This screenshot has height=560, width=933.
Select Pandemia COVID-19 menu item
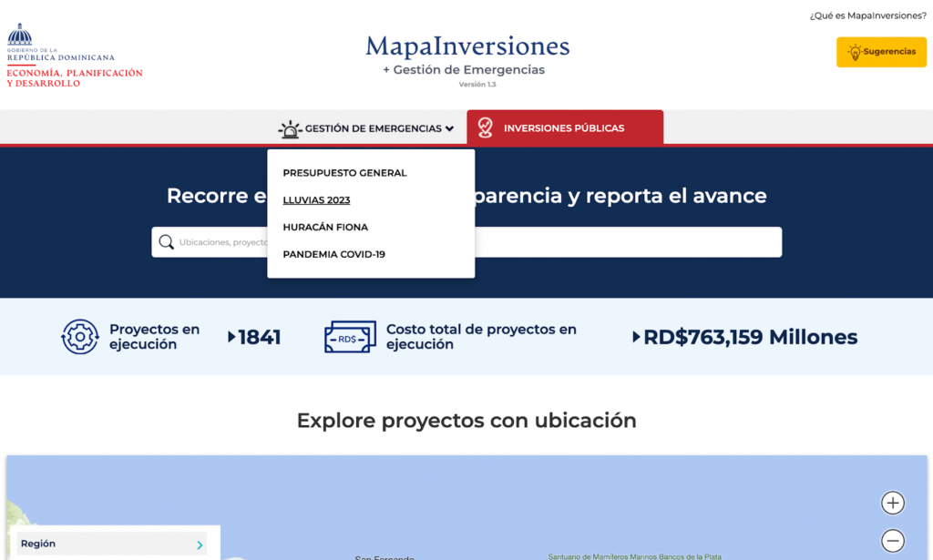[333, 254]
